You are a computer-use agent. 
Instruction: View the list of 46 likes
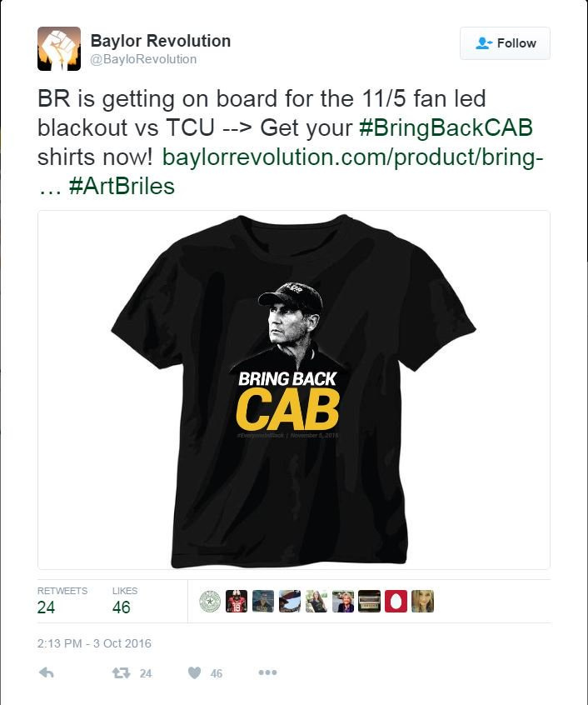(124, 601)
